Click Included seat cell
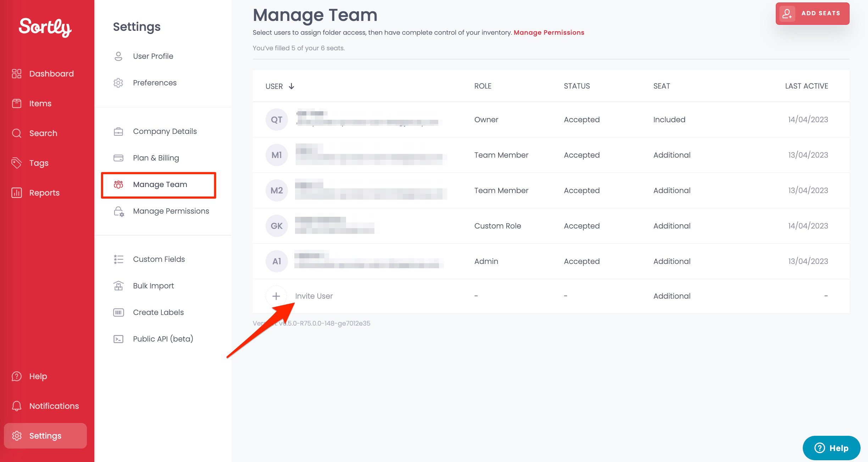Screen dimensions: 868x462 pos(669,120)
